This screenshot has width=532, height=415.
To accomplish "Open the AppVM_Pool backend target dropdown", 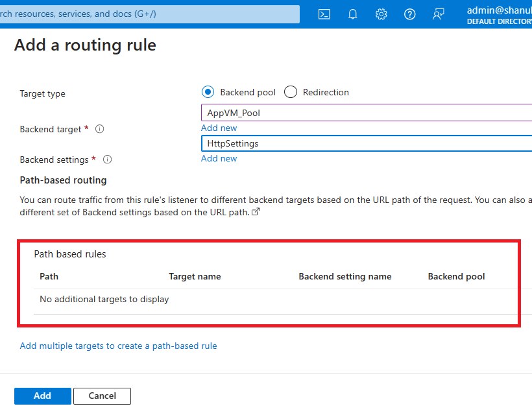I will coord(367,113).
